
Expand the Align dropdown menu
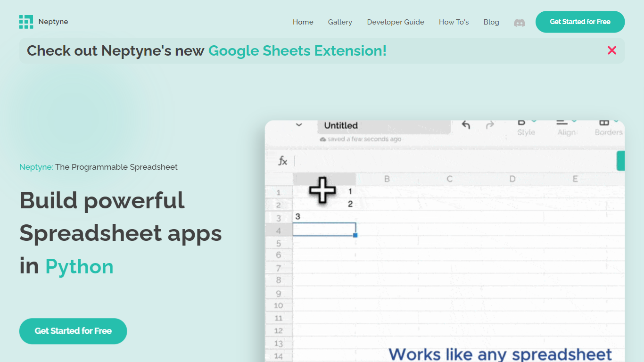(x=566, y=126)
